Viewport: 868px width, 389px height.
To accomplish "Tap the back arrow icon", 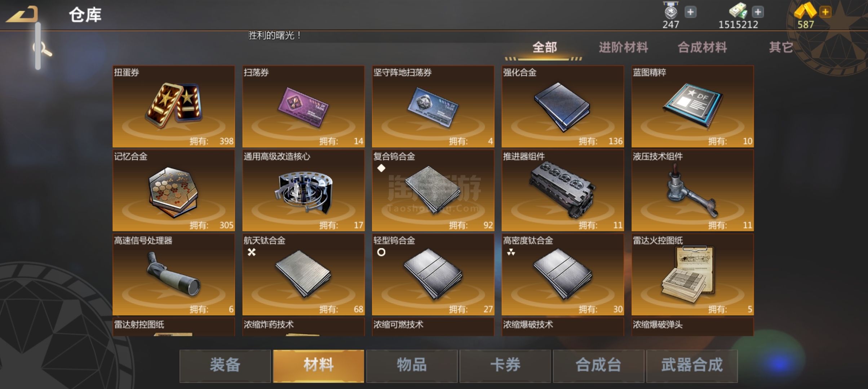I will (x=22, y=14).
